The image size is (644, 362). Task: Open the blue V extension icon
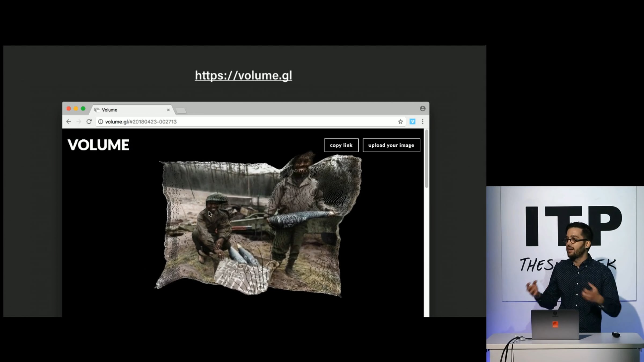412,122
